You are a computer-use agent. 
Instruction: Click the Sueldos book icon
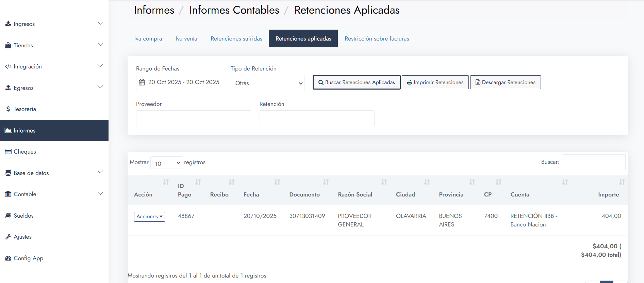tap(8, 216)
